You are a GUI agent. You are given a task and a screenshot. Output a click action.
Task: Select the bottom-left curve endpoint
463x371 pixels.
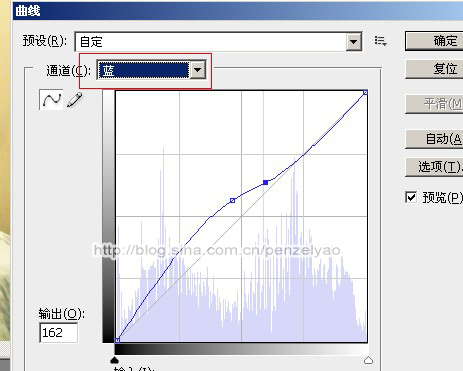coord(117,340)
